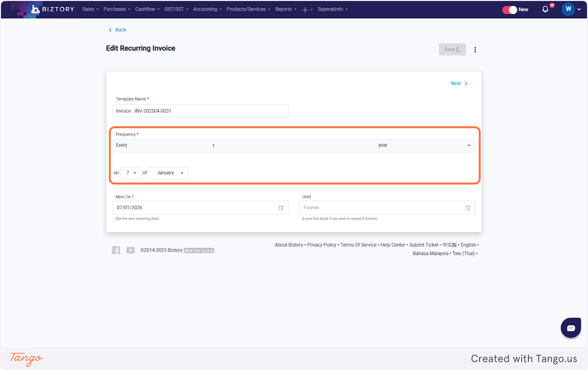Image resolution: width=588 pixels, height=370 pixels.
Task: Open the Sales menu
Action: [90, 9]
